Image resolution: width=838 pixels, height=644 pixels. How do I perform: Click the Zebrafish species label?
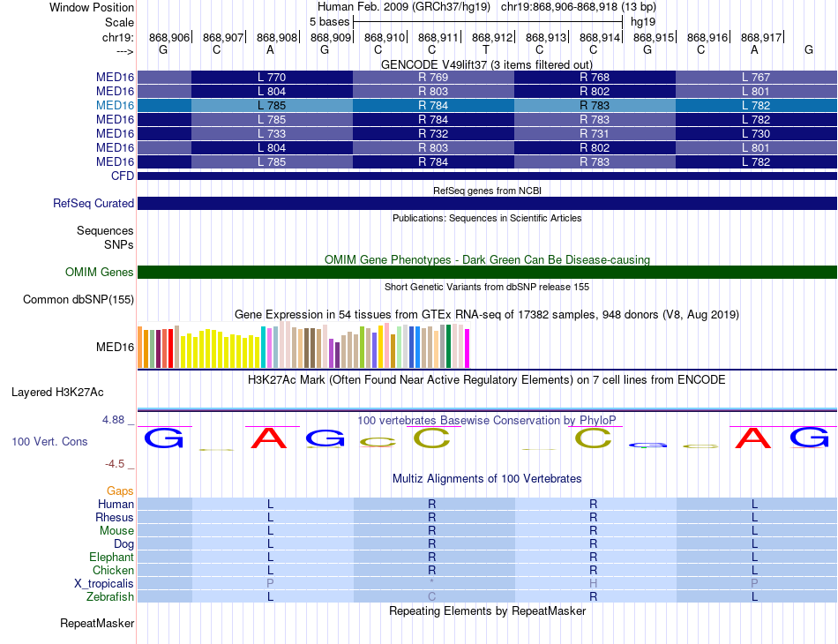[x=110, y=596]
